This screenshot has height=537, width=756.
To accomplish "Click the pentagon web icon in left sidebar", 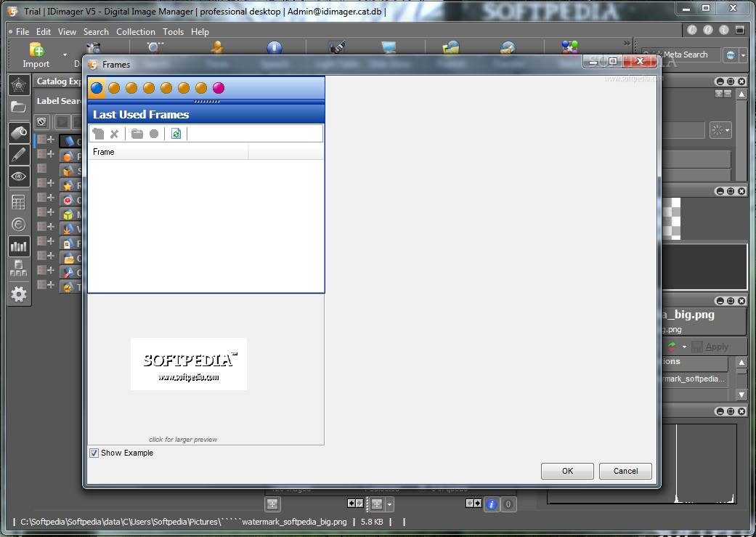I will (19, 86).
